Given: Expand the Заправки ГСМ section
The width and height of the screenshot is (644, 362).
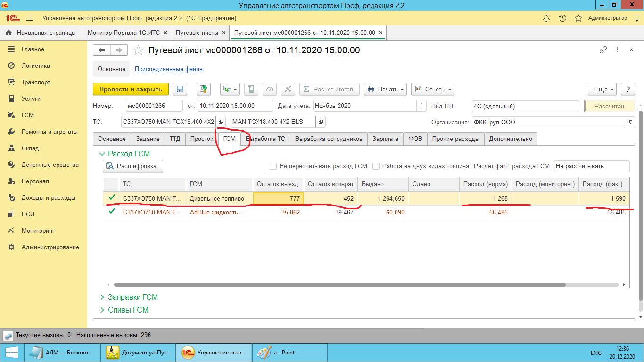Looking at the screenshot, I should pos(132,297).
